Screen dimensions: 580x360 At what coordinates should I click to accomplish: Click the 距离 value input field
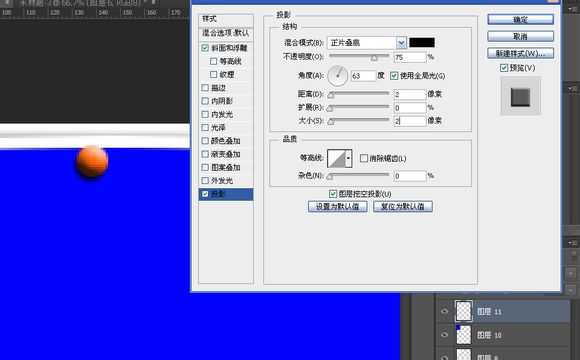410,94
